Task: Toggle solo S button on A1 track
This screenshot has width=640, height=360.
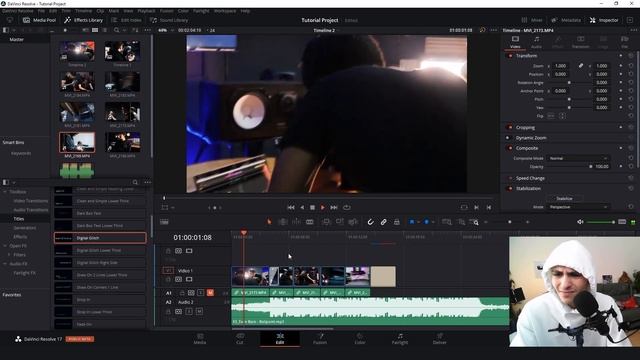Action: (x=200, y=293)
